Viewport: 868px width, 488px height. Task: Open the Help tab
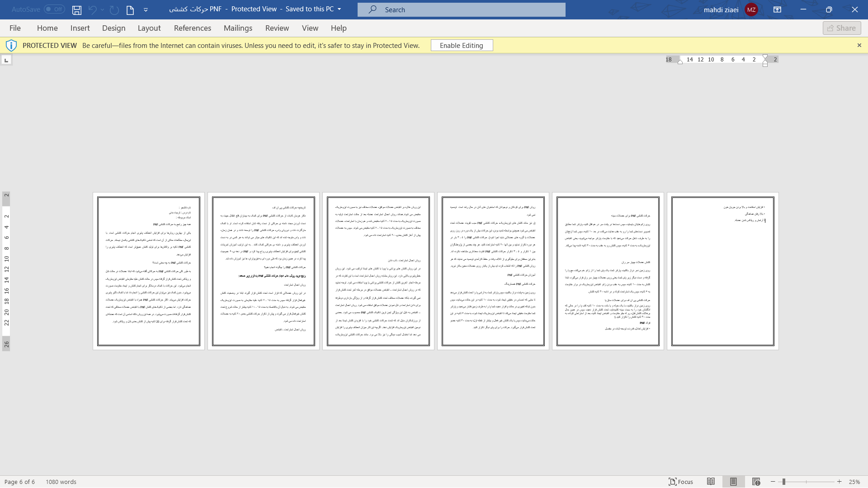(x=339, y=28)
